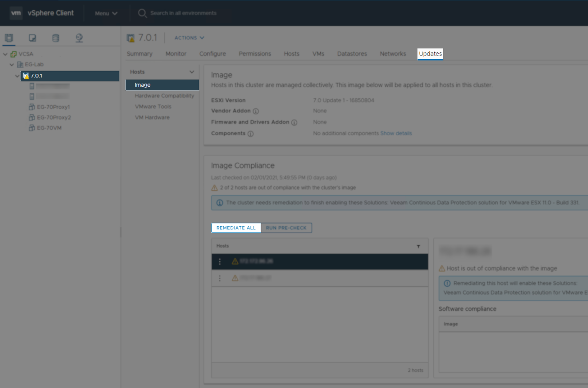
Task: Collapse the Hosts section in the Updates sidebar
Action: click(192, 72)
